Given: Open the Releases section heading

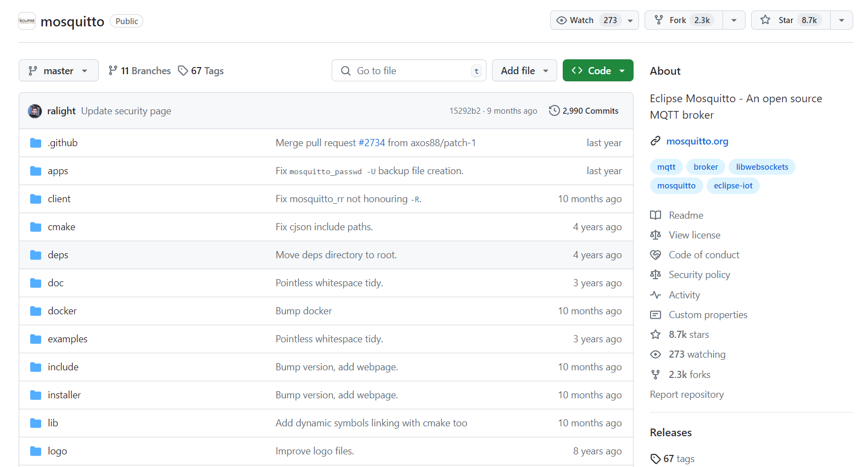Looking at the screenshot, I should (x=671, y=432).
